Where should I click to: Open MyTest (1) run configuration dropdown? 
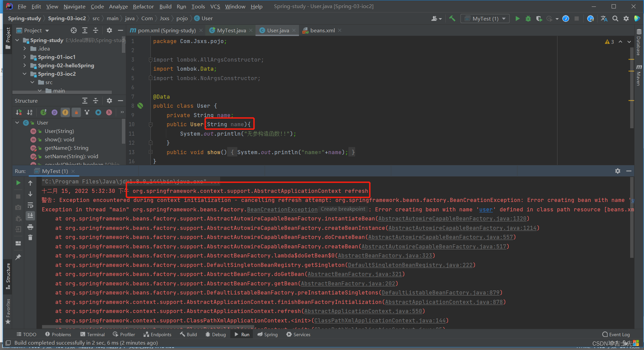485,19
